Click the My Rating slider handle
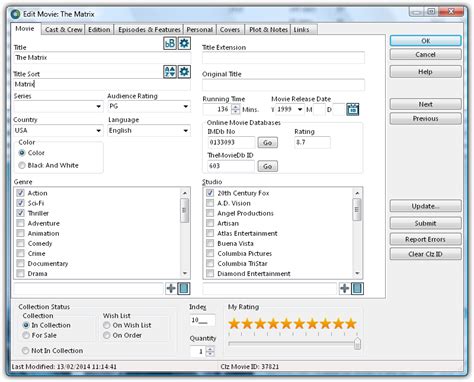The image size is (474, 382). tap(357, 344)
